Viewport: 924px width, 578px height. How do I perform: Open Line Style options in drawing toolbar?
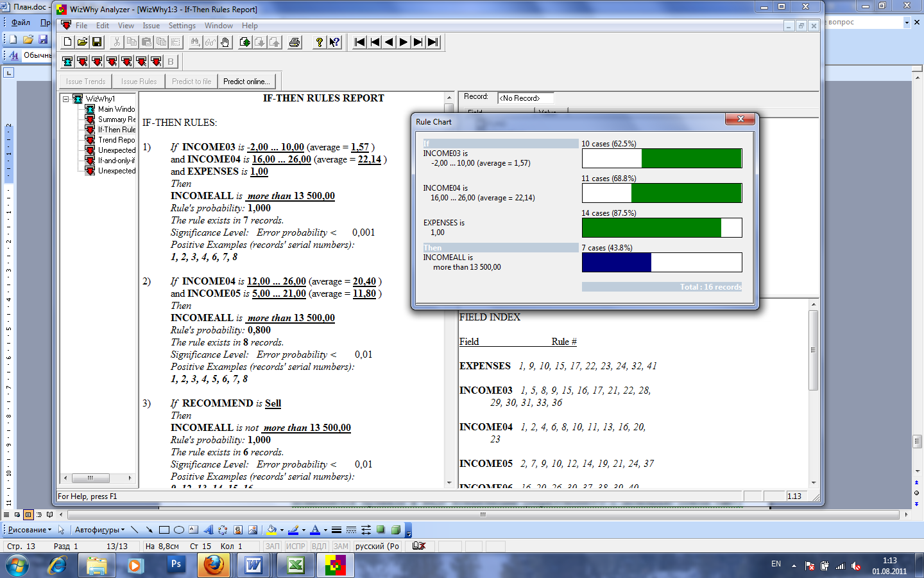pos(336,530)
